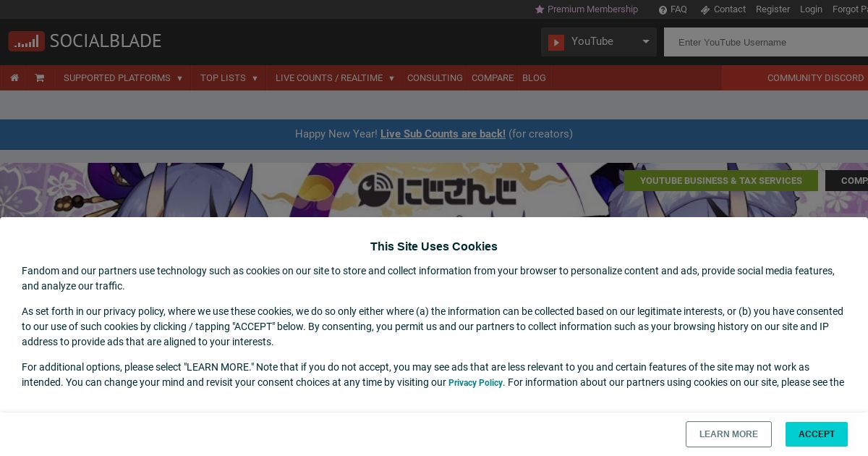Click the red YouTube play icon
Screen dimensions: 868x456
pyautogui.click(x=556, y=43)
